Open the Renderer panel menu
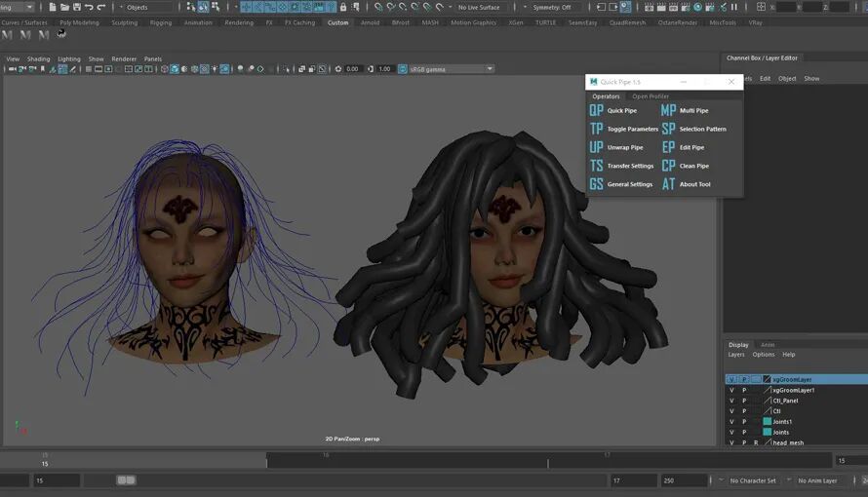 coord(124,58)
